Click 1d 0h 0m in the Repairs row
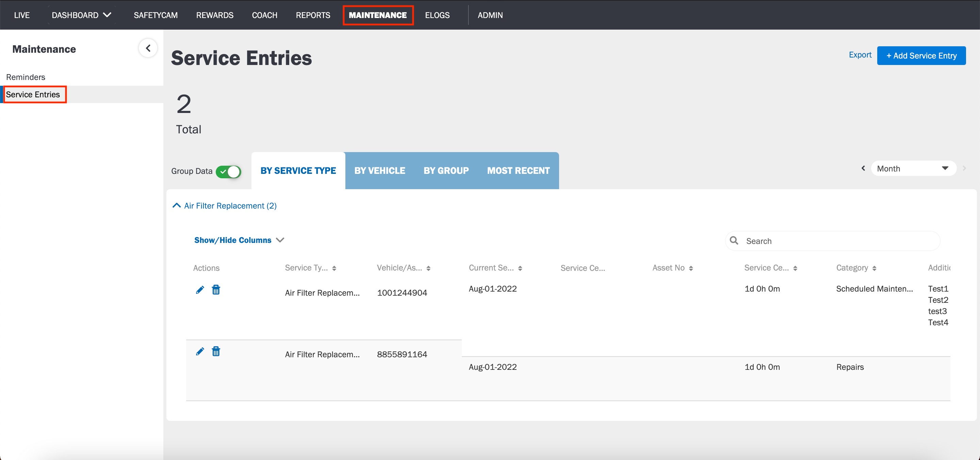Viewport: 980px width, 460px height. (762, 367)
